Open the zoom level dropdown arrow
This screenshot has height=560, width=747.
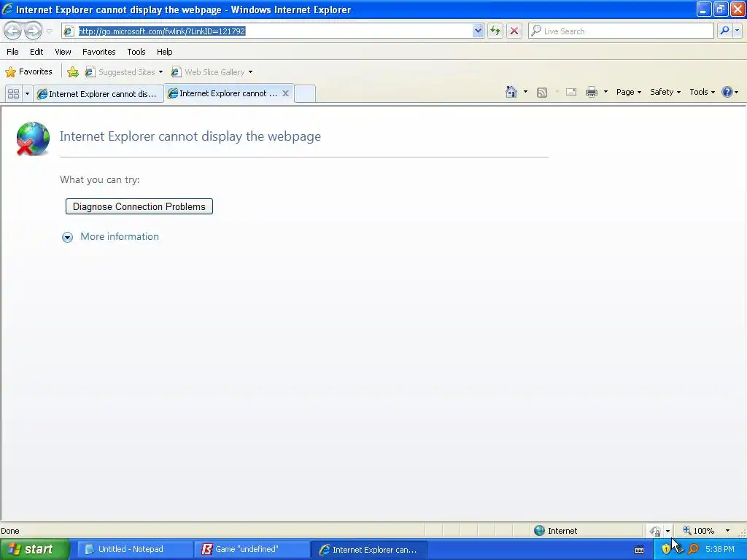click(727, 531)
